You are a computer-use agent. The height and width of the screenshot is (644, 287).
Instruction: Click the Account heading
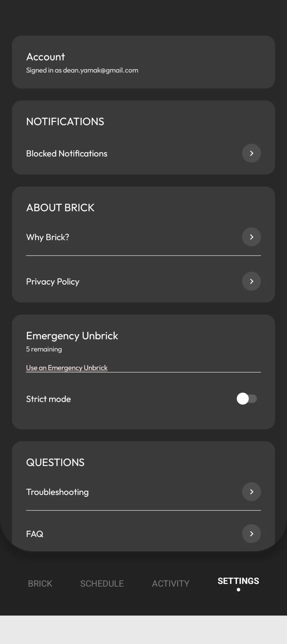[46, 57]
